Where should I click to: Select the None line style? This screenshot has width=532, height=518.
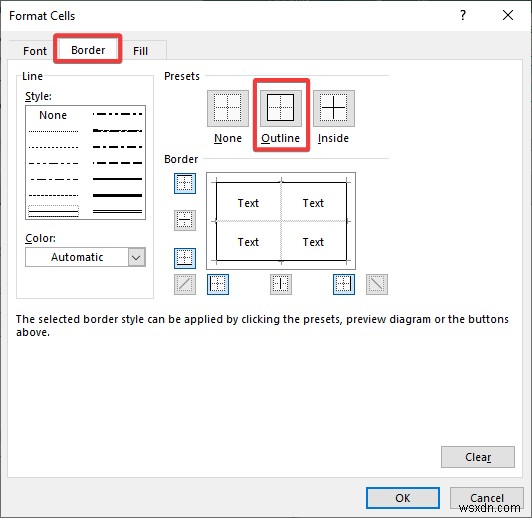point(53,115)
